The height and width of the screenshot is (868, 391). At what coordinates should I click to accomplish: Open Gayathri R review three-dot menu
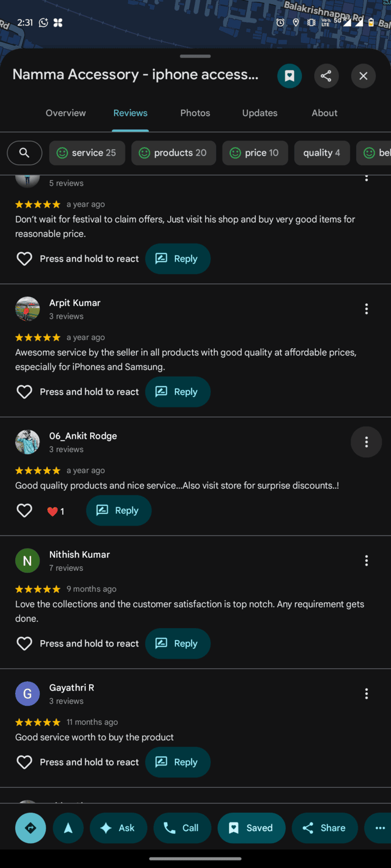[x=367, y=694]
